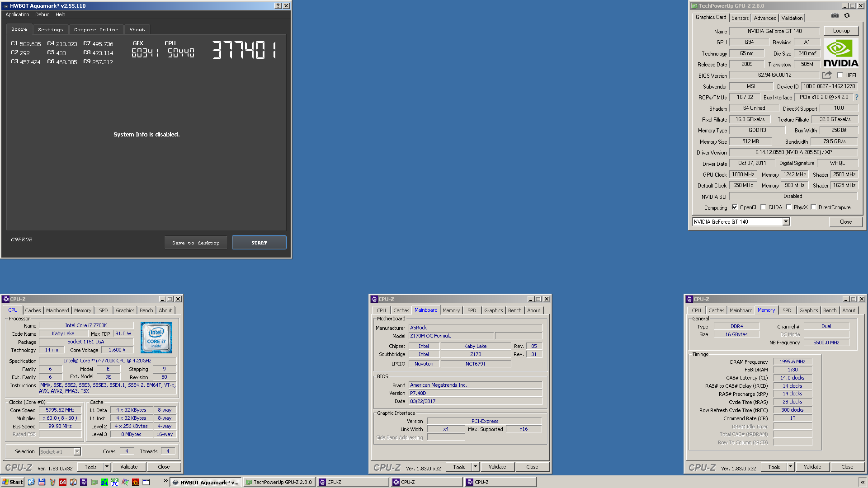868x488 pixels.
Task: Click the system tray expand arrow
Action: click(863, 483)
